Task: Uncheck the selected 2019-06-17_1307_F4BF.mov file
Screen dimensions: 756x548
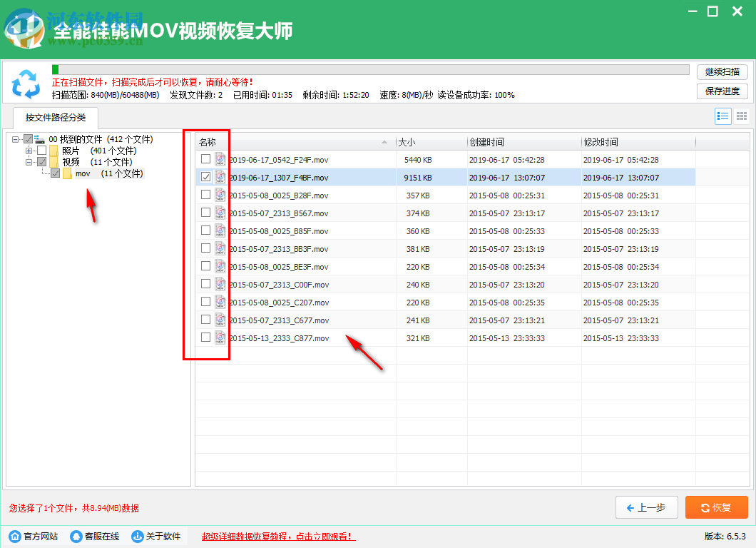Action: coord(205,177)
